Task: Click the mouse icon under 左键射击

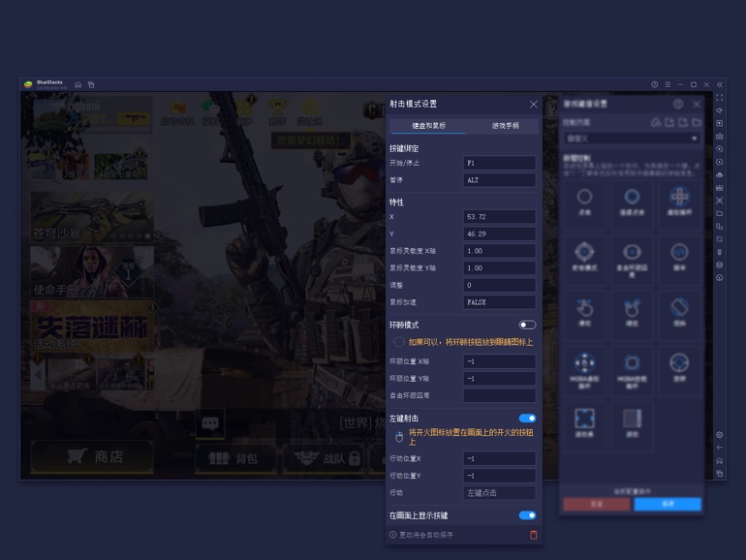Action: click(x=399, y=437)
